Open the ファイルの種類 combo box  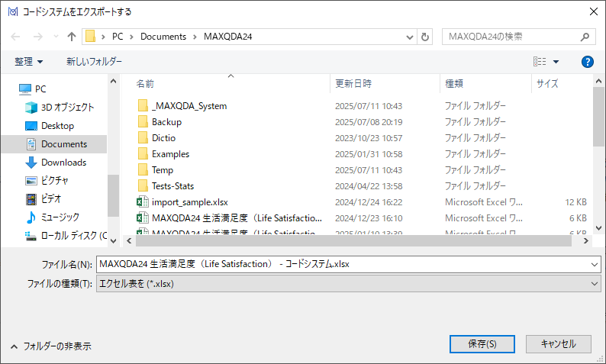(x=349, y=284)
